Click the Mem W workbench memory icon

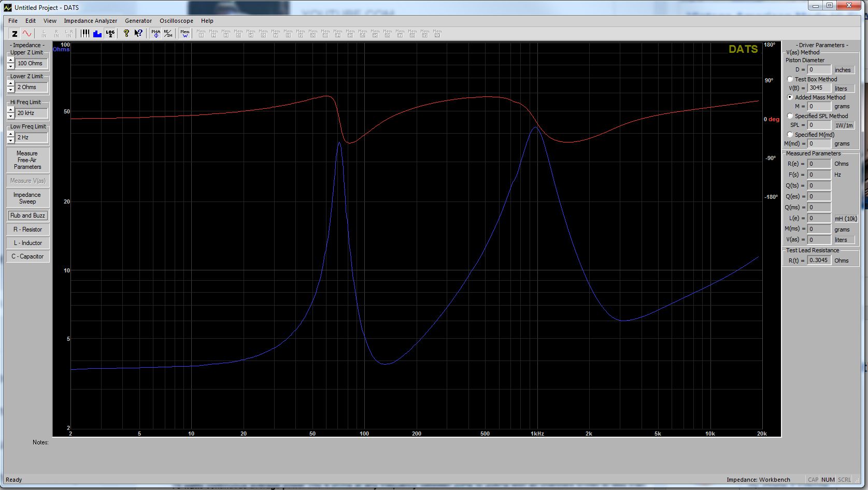click(x=185, y=34)
